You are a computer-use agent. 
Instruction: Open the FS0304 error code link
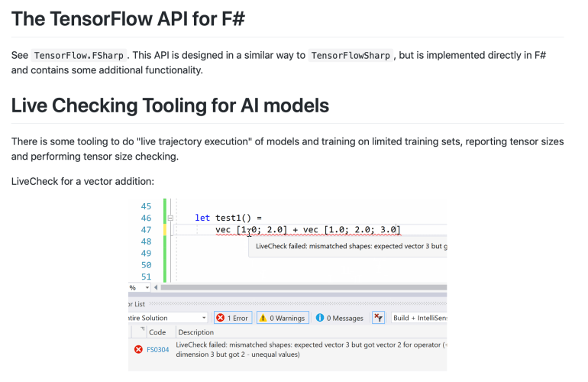coord(157,349)
